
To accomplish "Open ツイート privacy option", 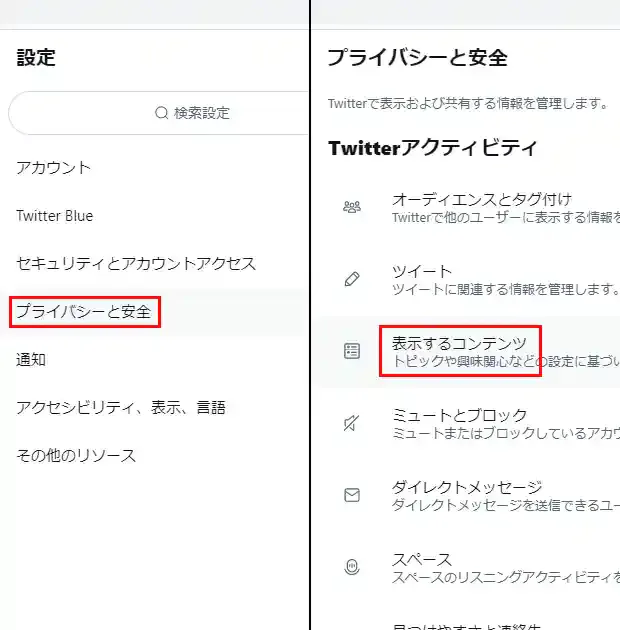I will pos(422,272).
